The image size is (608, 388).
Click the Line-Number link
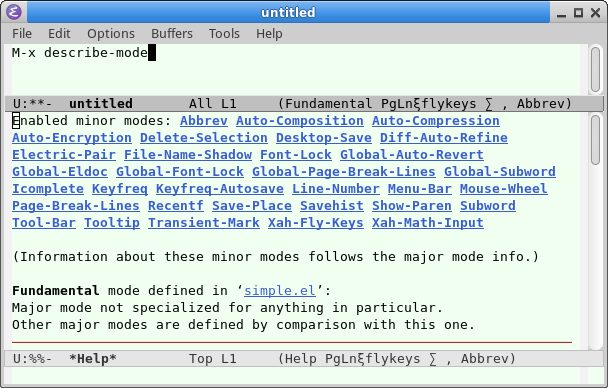click(336, 189)
